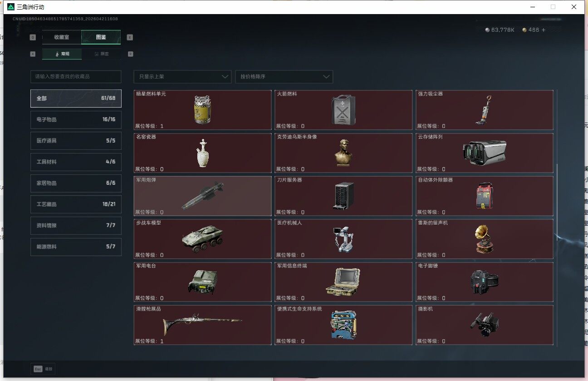Expand the 只显示上架 filter dropdown
This screenshot has width=588, height=381.
pyautogui.click(x=182, y=77)
